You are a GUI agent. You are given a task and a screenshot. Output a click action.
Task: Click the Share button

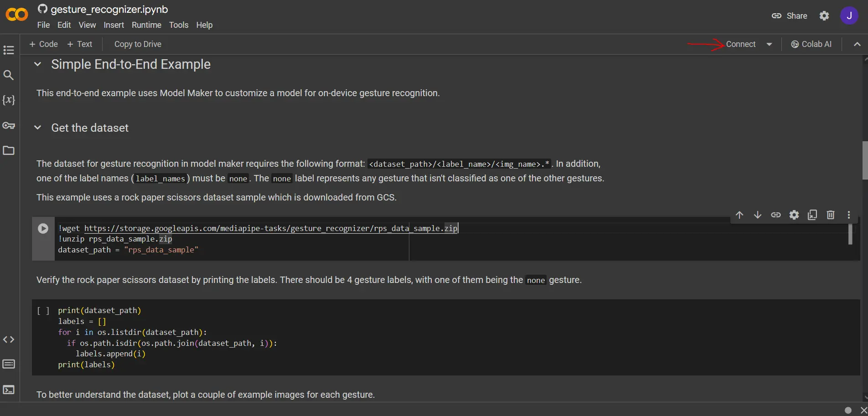click(x=790, y=16)
